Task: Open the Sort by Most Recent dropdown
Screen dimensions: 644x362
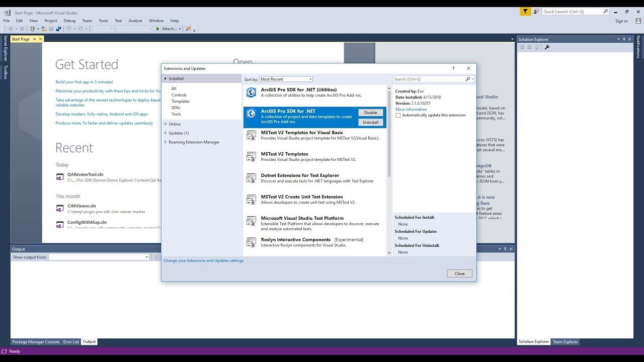Action: [286, 79]
